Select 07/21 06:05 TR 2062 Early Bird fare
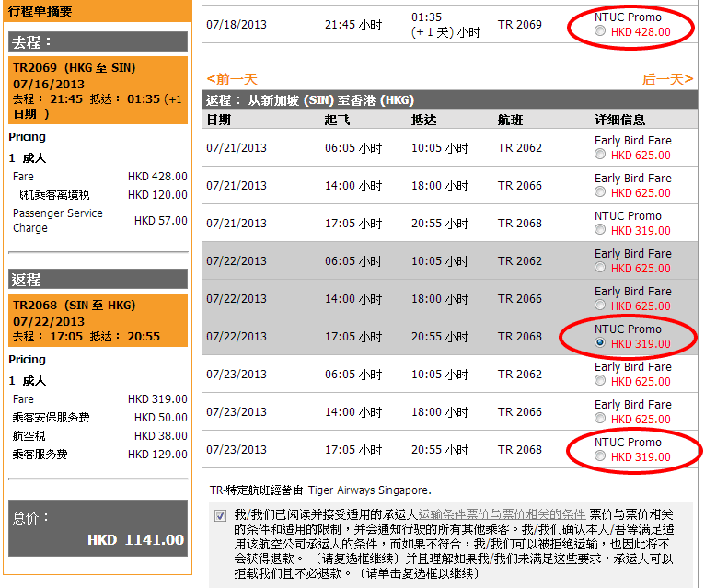This screenshot has height=588, width=705. 600,155
